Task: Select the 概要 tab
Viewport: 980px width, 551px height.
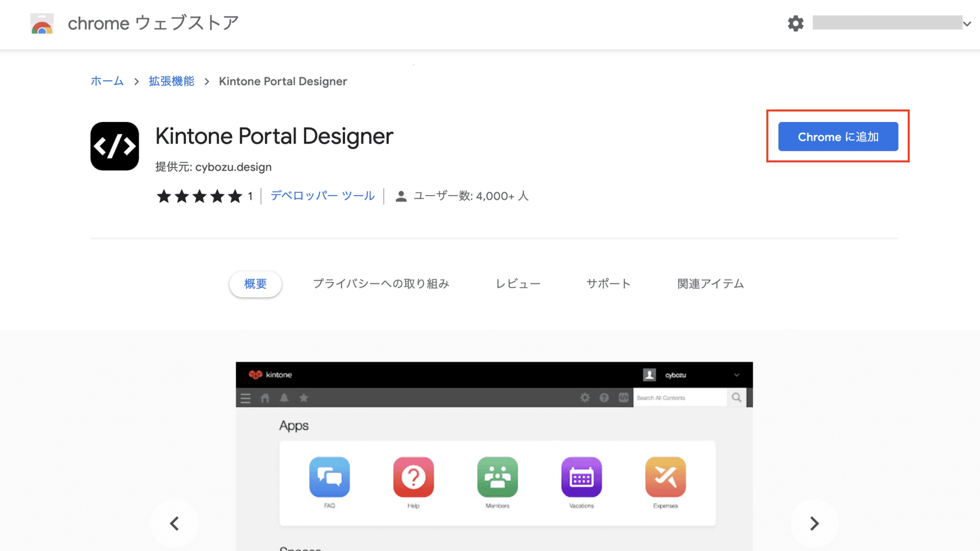Action: click(255, 284)
